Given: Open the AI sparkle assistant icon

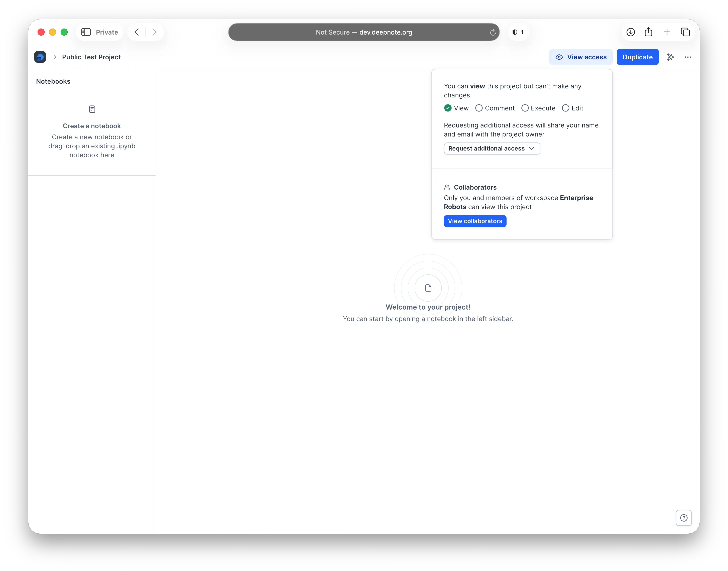Looking at the screenshot, I should 670,57.
